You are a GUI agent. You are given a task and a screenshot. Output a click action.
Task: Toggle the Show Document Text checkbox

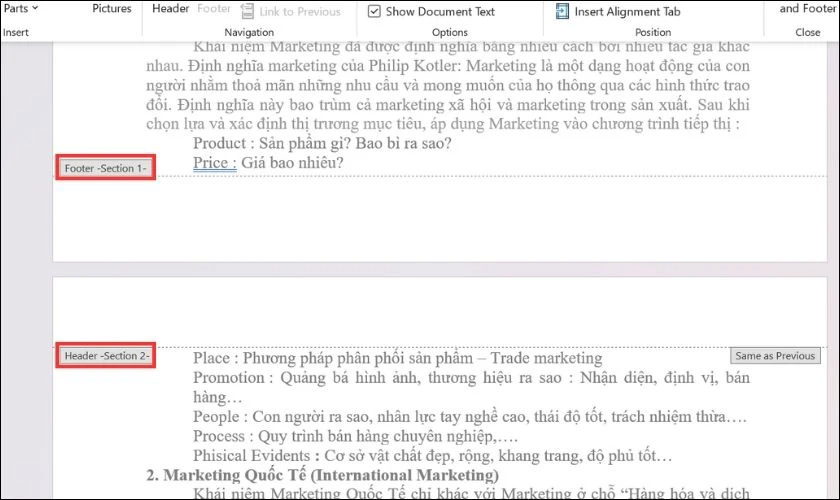pos(374,11)
